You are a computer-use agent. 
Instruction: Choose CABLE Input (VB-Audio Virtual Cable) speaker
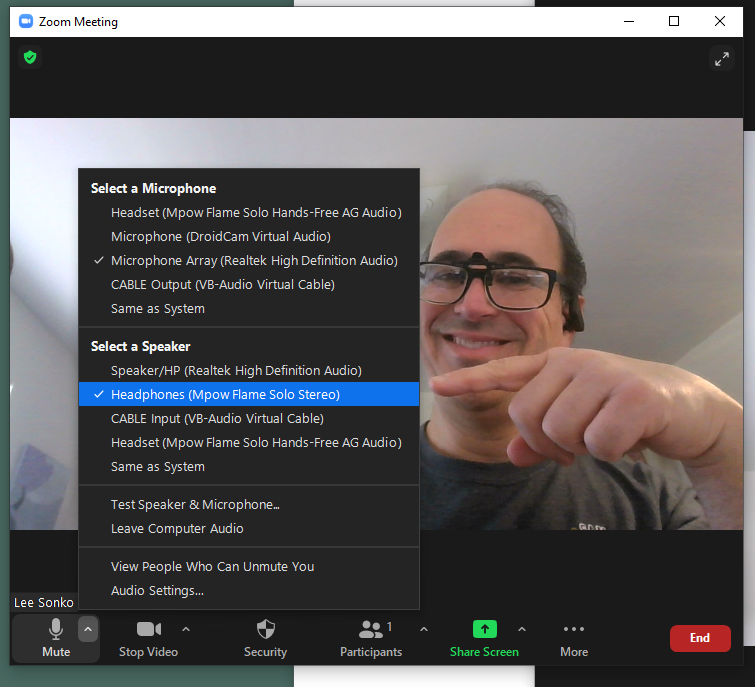tap(249, 419)
